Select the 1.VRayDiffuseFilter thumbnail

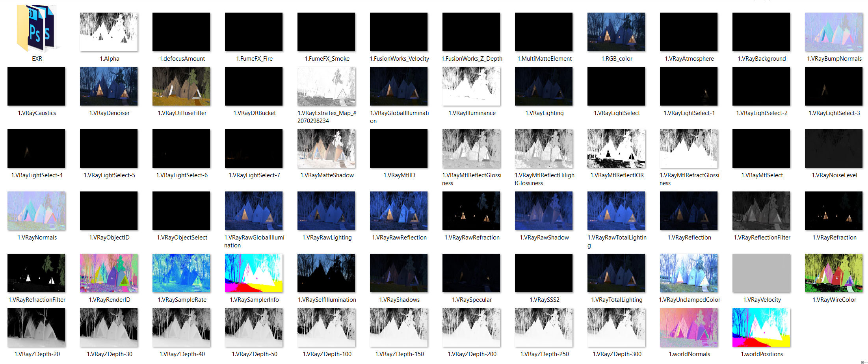point(181,86)
